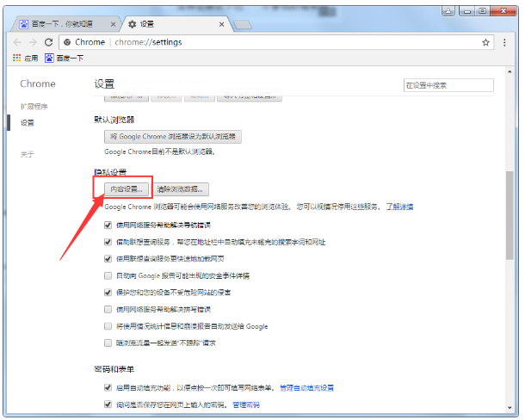Open the 了解详情 link
525x420 pixels.
click(x=400, y=207)
